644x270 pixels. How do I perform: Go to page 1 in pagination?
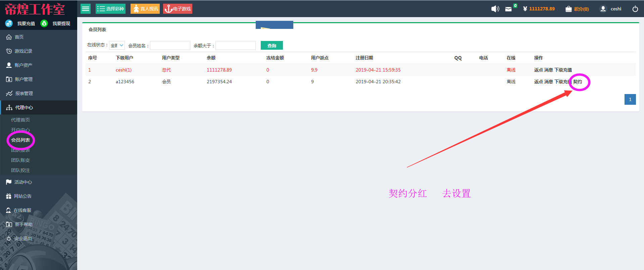(x=630, y=99)
